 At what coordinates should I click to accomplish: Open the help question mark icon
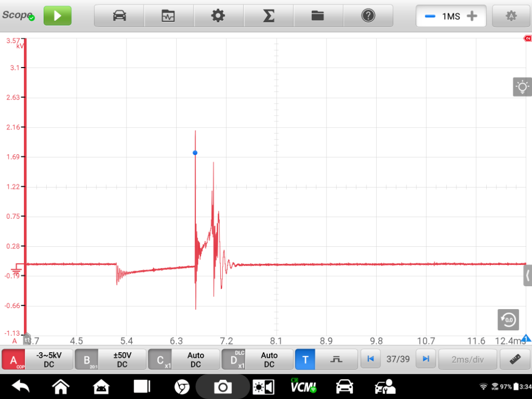pyautogui.click(x=368, y=16)
